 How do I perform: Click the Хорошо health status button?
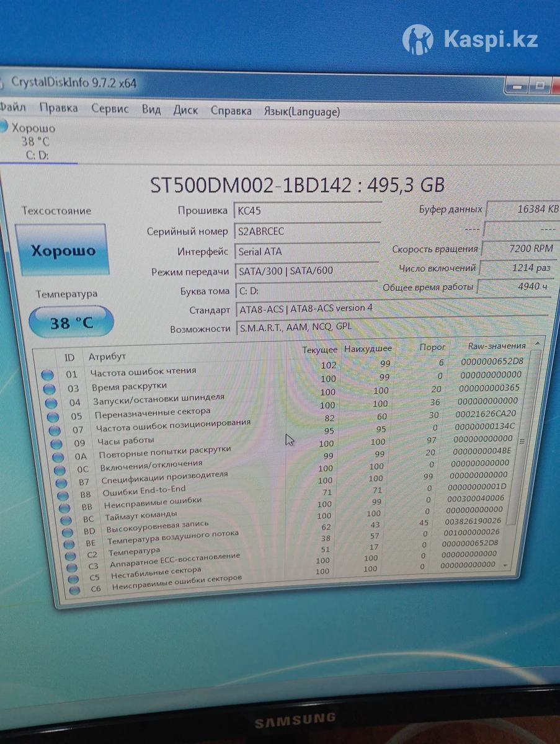pos(63,250)
